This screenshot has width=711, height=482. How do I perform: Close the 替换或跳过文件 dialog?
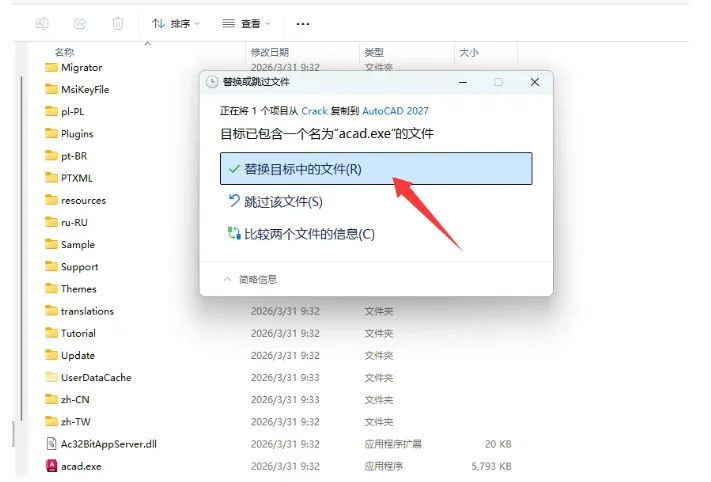click(x=535, y=82)
